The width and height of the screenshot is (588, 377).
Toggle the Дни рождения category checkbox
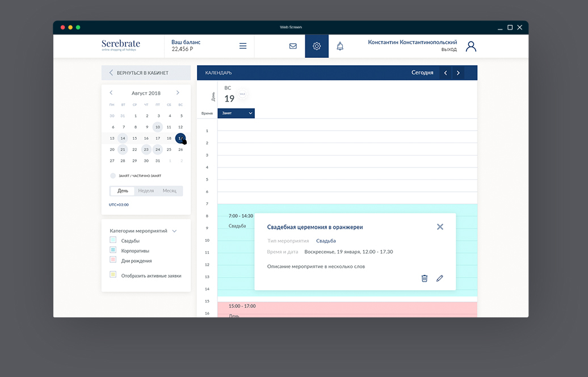click(x=113, y=260)
